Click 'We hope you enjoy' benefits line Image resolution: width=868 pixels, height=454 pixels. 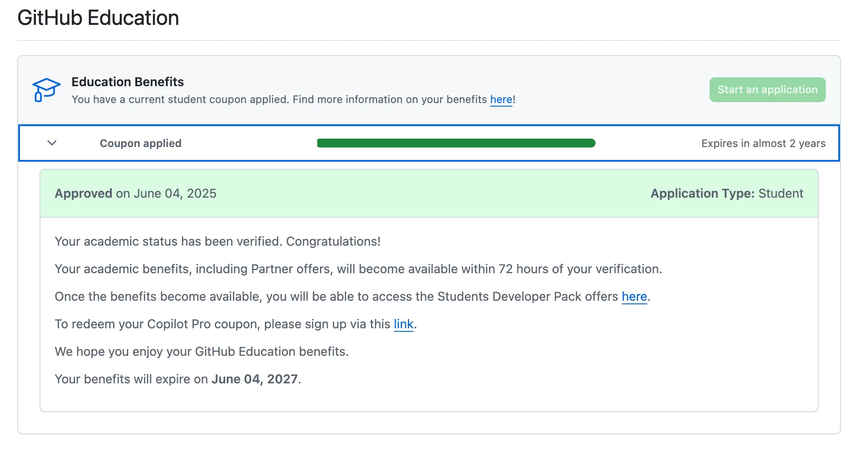coord(201,352)
